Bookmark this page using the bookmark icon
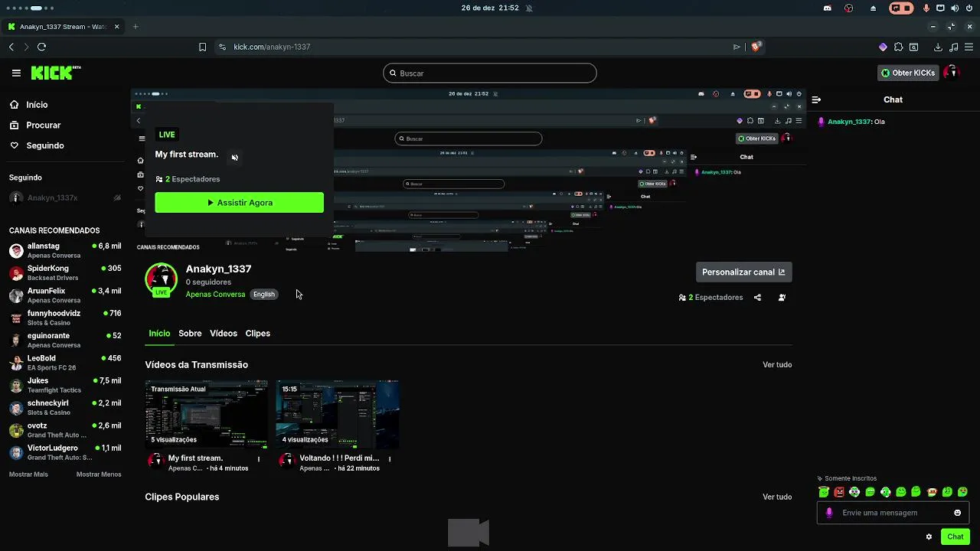This screenshot has width=980, height=551. (202, 47)
